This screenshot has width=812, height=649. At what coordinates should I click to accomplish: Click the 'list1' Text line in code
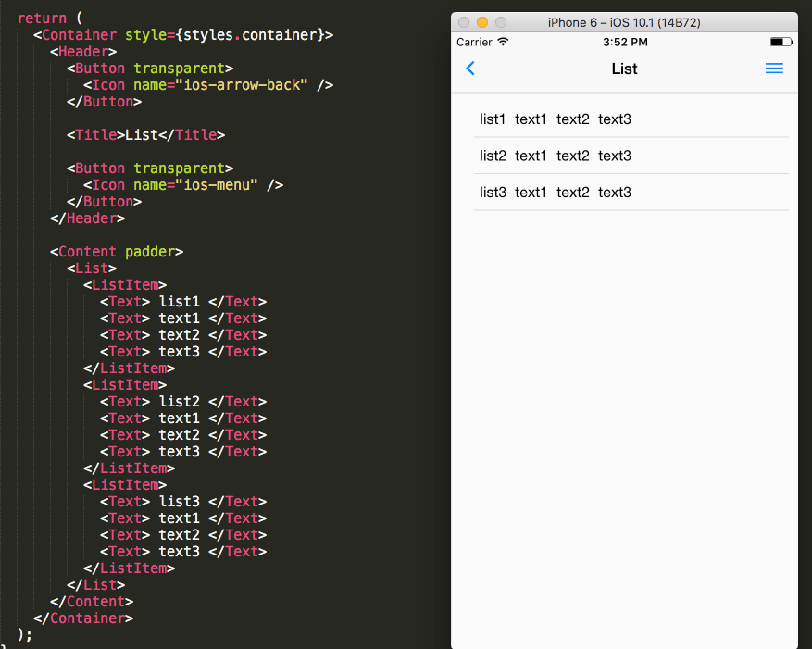(x=183, y=302)
